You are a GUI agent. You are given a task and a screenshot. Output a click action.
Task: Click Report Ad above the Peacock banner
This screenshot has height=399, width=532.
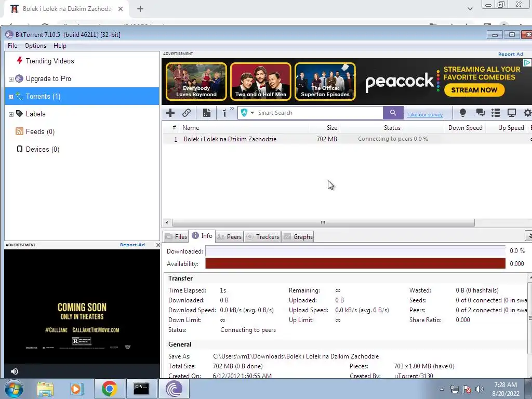click(x=510, y=54)
